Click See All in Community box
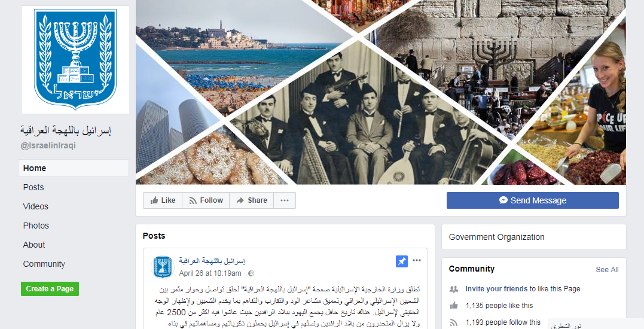 click(x=607, y=270)
